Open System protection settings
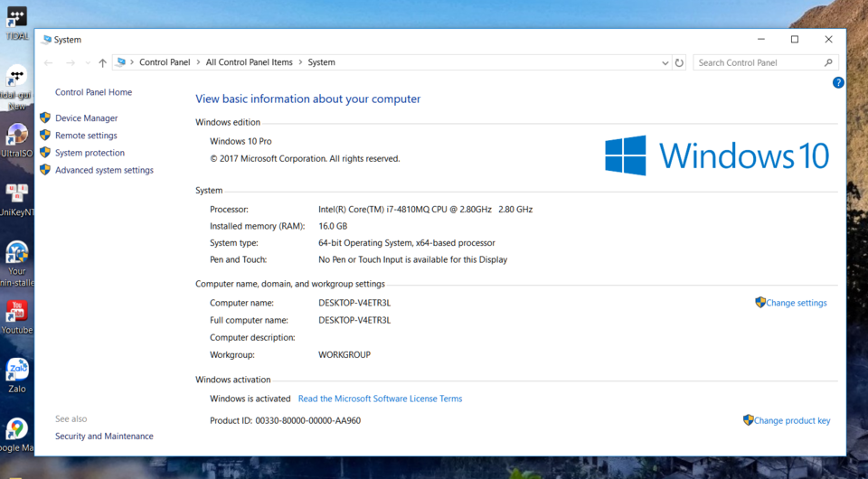This screenshot has width=868, height=479. click(x=90, y=153)
